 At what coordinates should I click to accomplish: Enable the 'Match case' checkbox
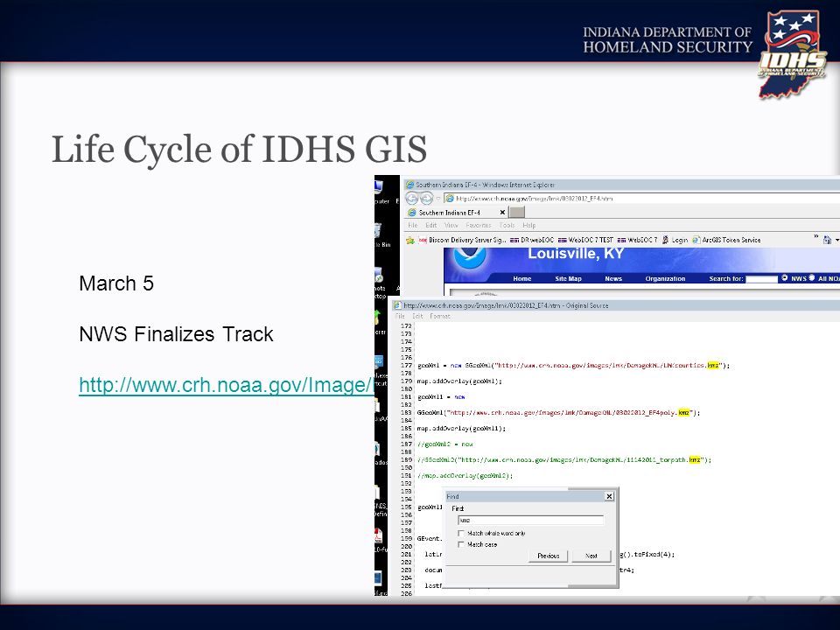click(461, 544)
